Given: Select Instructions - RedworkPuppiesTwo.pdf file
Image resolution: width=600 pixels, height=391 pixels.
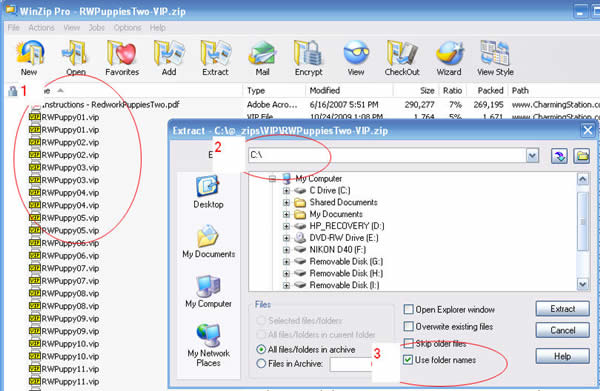Looking at the screenshot, I should (x=110, y=104).
